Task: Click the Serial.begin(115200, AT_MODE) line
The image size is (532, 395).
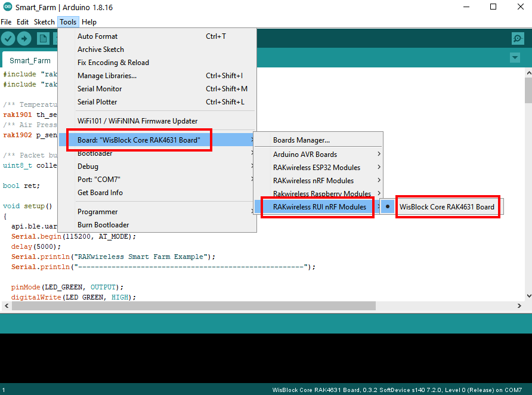Action: pos(73,236)
